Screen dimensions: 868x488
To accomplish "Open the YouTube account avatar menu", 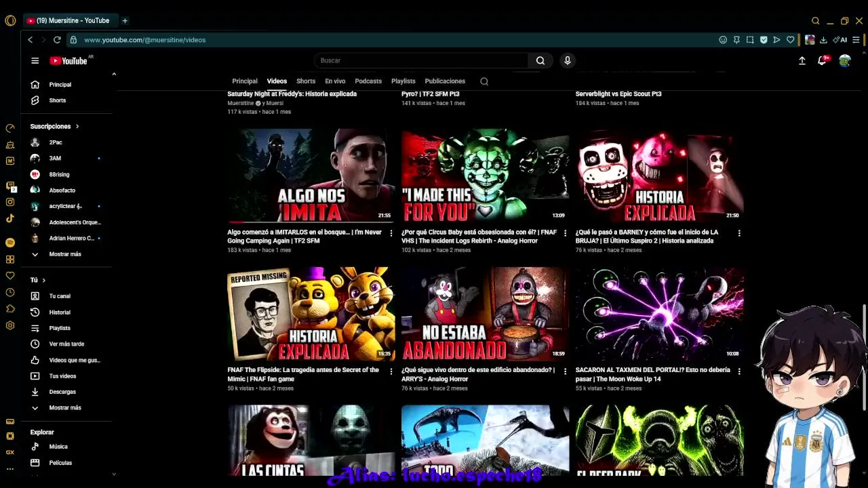I will tap(845, 60).
